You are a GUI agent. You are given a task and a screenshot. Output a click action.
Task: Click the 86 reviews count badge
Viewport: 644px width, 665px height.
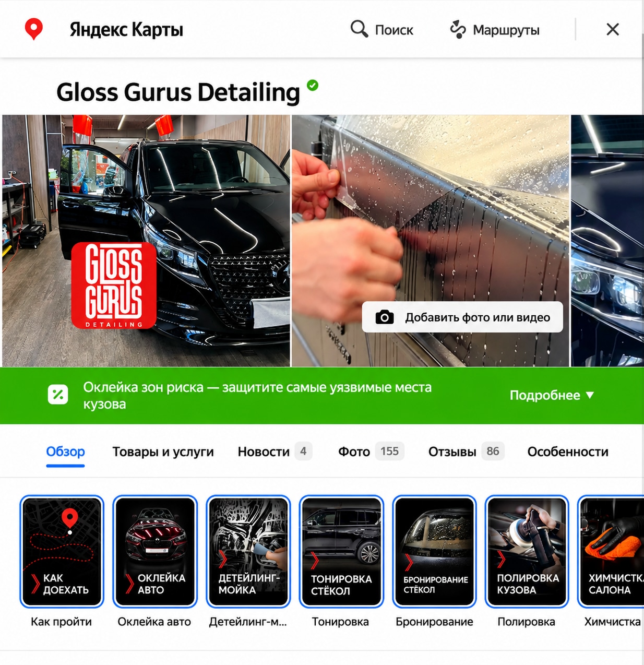[x=493, y=451]
